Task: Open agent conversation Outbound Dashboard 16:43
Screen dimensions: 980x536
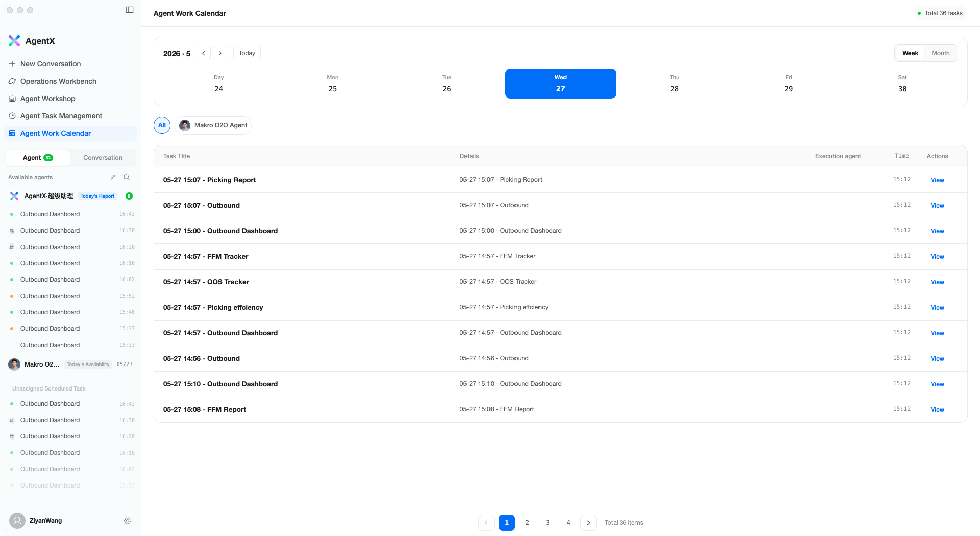Action: pyautogui.click(x=70, y=214)
